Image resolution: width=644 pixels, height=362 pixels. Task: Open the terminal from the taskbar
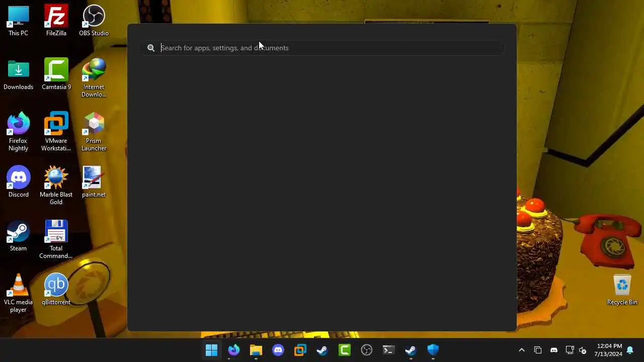(x=389, y=350)
